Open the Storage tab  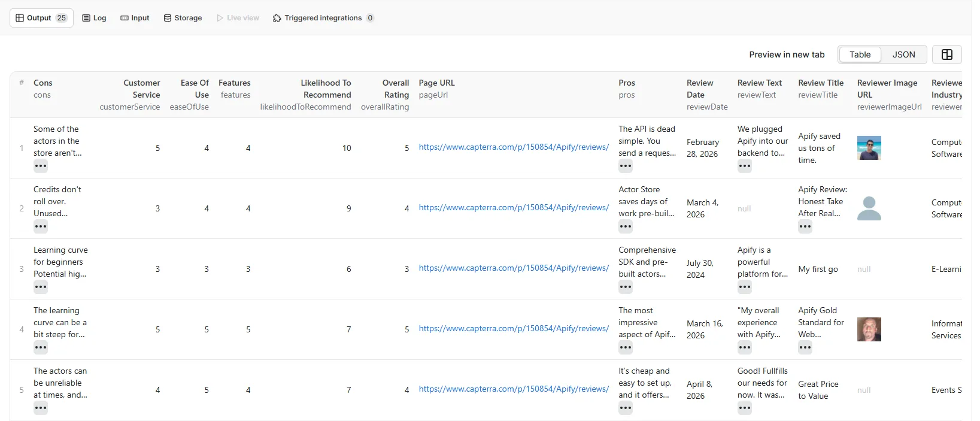click(x=183, y=18)
